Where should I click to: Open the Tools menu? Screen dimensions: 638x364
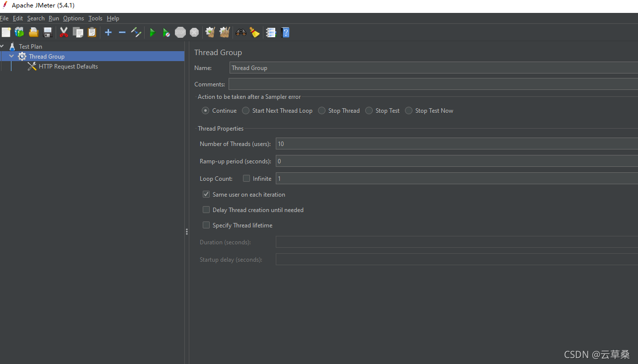coord(95,18)
